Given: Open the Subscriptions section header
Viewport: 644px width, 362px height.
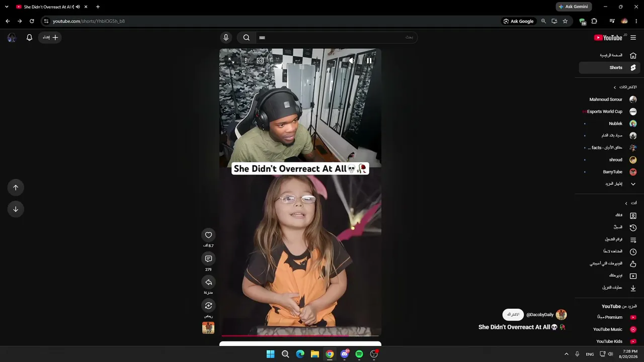Looking at the screenshot, I should (x=625, y=87).
